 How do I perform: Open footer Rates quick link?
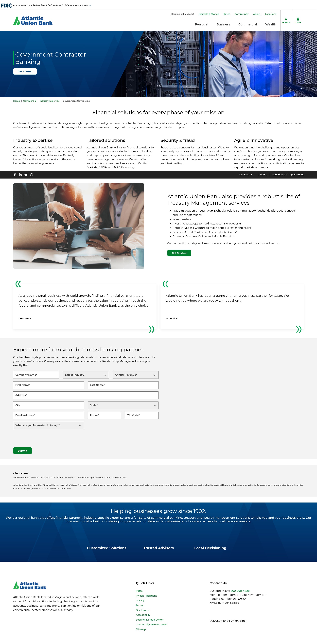point(139,591)
